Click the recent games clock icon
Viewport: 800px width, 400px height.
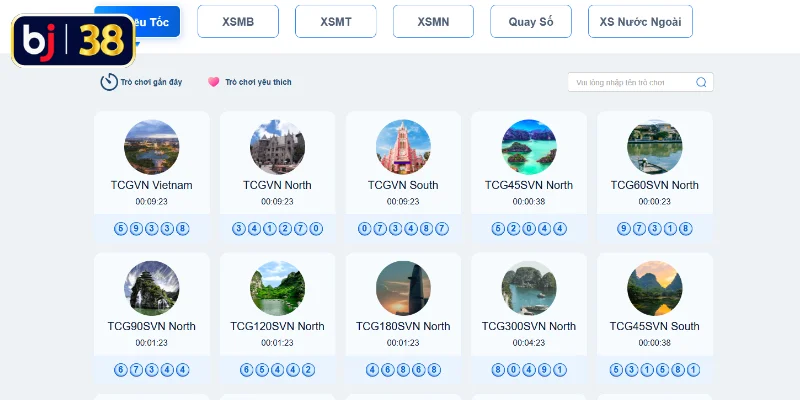pos(109,82)
